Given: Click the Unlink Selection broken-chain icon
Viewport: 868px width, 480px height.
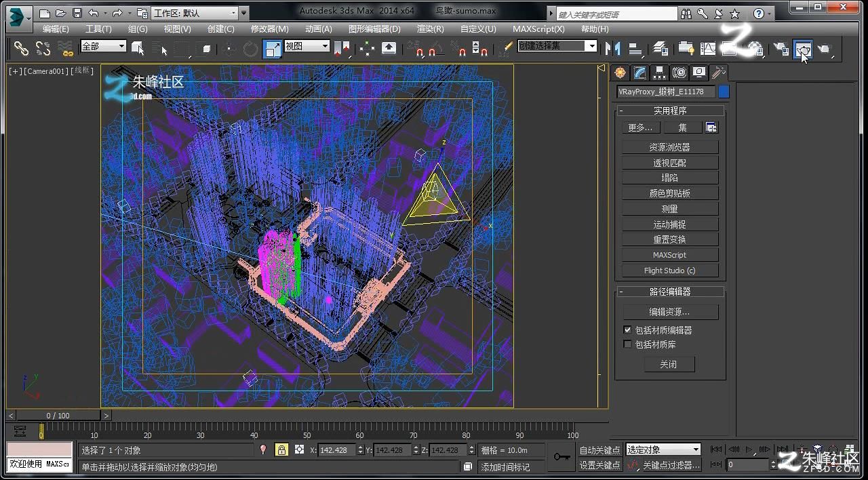Looking at the screenshot, I should 43,48.
